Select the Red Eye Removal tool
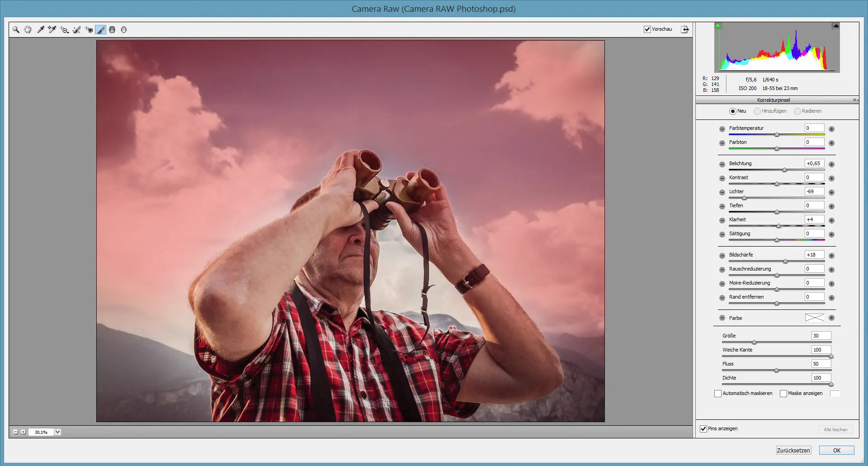Screen dimensions: 868x466 [x=89, y=29]
